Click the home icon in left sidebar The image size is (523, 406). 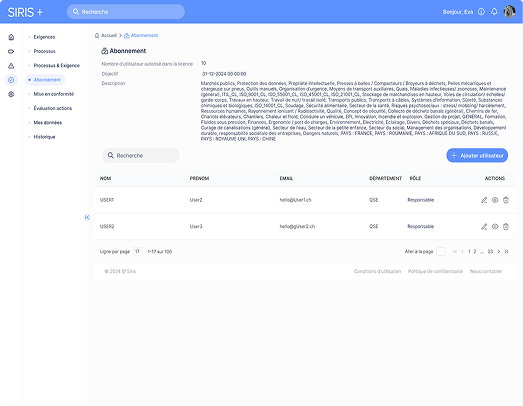pos(11,37)
